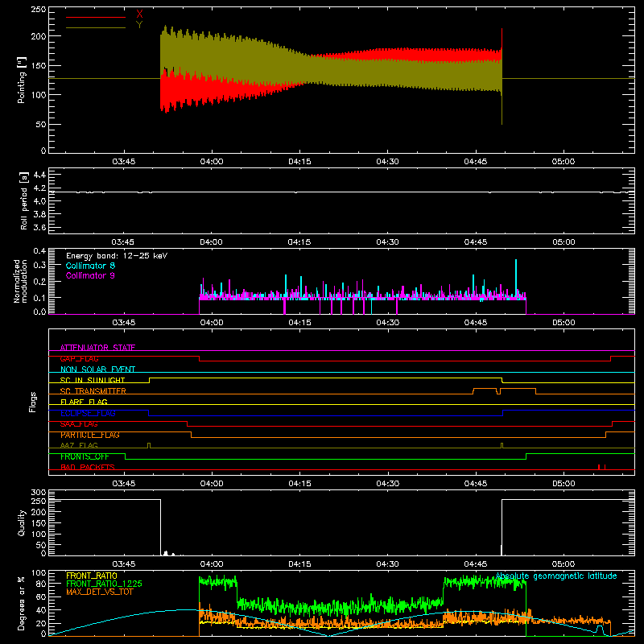This screenshot has width=644, height=644.
Task: Click 04:15 under the Pointing plot
Action: [299, 162]
